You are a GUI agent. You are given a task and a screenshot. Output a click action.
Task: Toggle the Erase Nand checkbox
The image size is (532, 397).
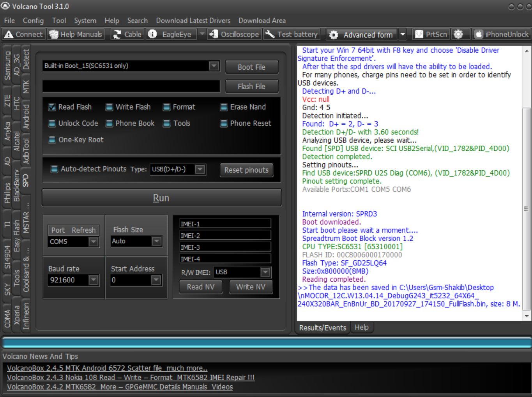(224, 107)
